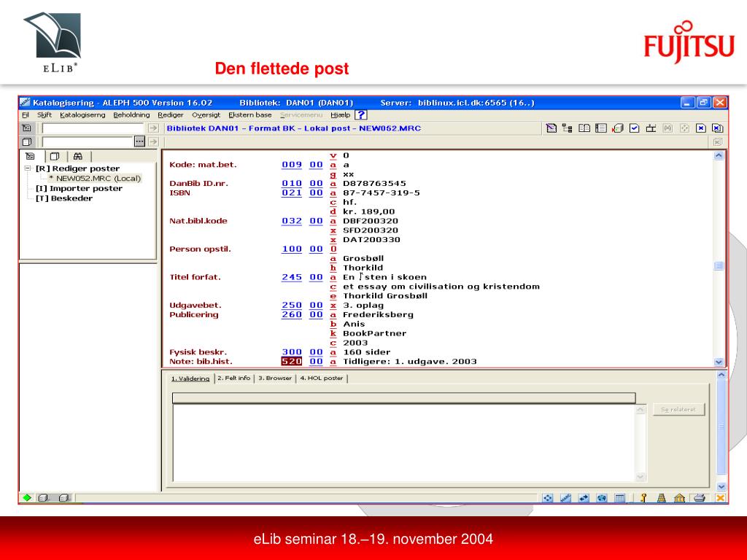Click the library building icon in the status bar
The height and width of the screenshot is (560, 747).
[x=679, y=498]
